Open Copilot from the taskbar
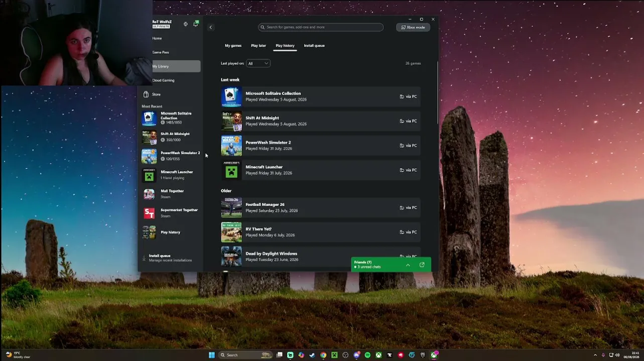 [x=301, y=355]
